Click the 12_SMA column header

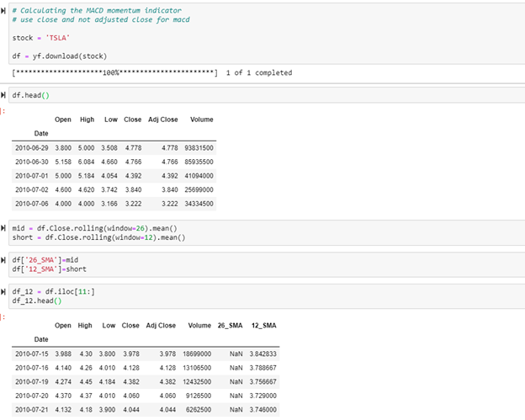pos(263,325)
